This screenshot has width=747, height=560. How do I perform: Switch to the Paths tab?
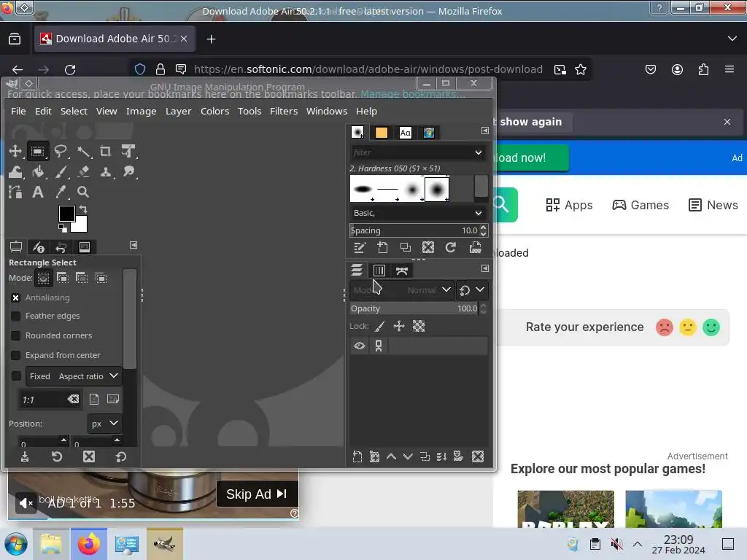(x=402, y=271)
